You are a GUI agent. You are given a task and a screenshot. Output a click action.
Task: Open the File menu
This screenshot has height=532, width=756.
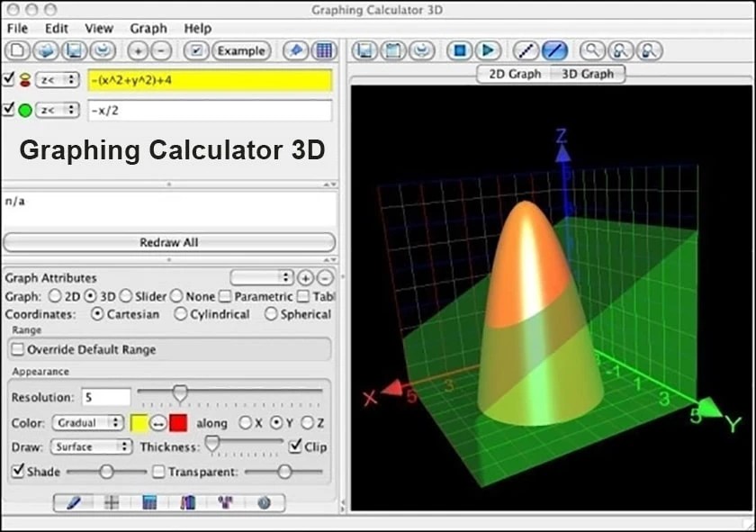(17, 29)
